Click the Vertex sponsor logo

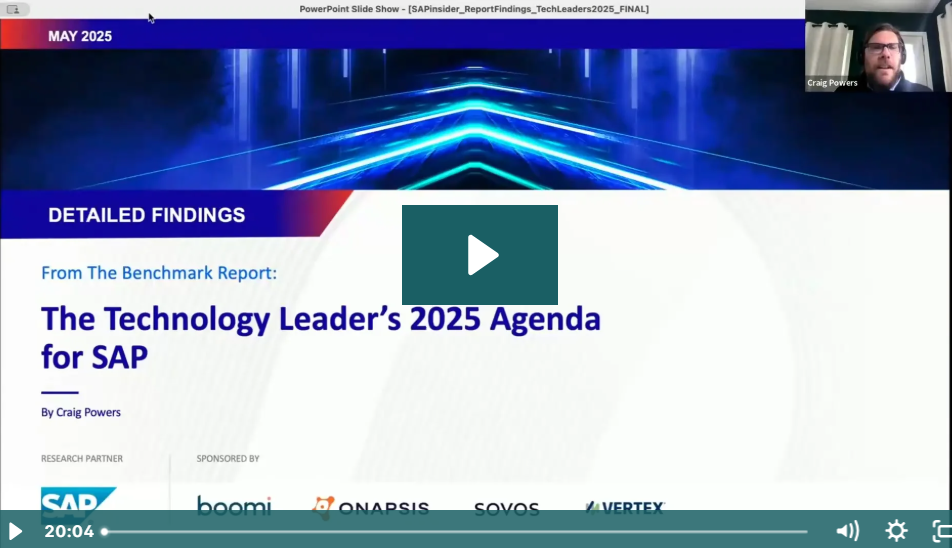pyautogui.click(x=625, y=507)
